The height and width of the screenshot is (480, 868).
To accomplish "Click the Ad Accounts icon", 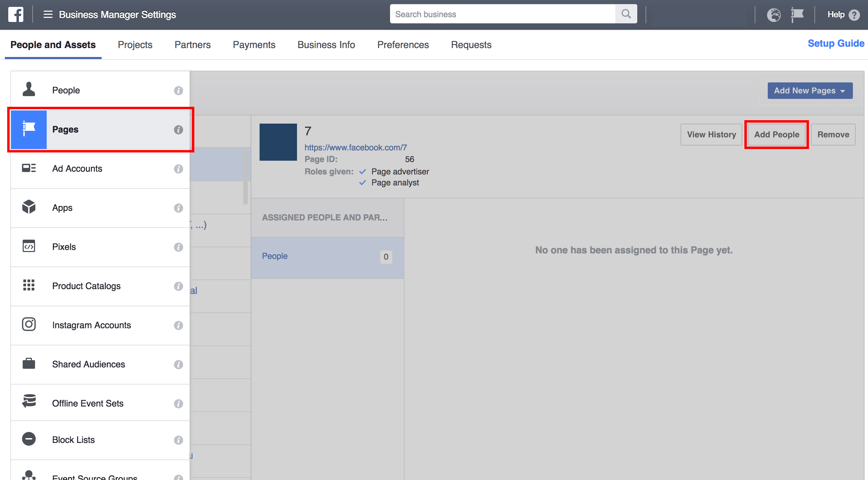I will pos(29,168).
